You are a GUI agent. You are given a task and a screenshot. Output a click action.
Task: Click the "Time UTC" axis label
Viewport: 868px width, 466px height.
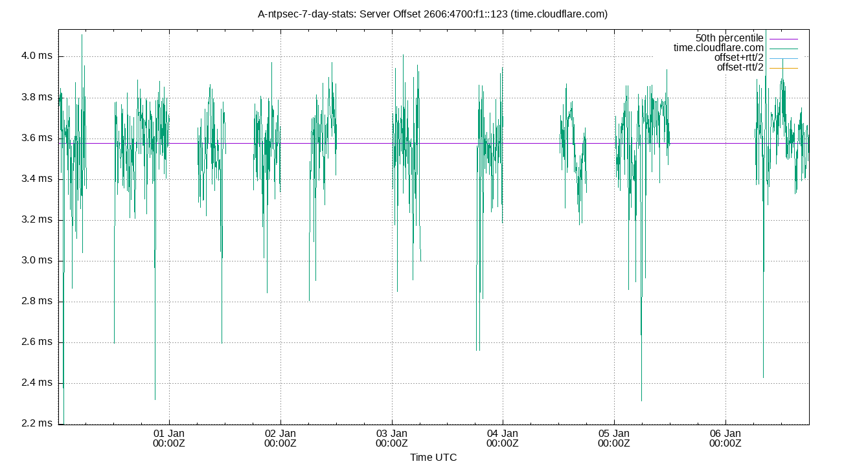click(433, 458)
